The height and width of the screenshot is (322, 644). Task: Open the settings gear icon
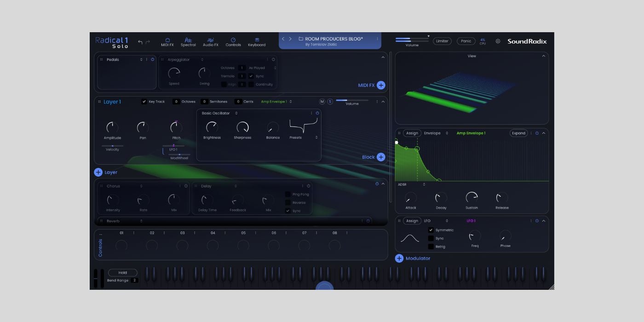pos(498,41)
